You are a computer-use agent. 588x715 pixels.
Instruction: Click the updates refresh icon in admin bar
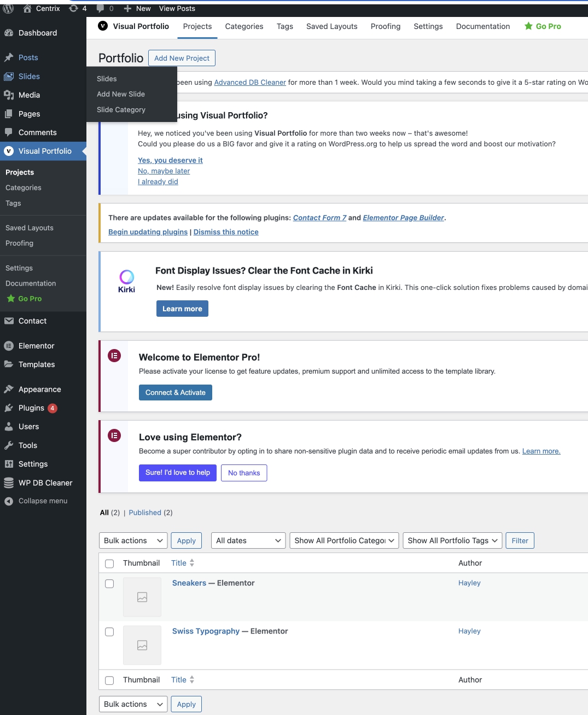click(x=73, y=8)
